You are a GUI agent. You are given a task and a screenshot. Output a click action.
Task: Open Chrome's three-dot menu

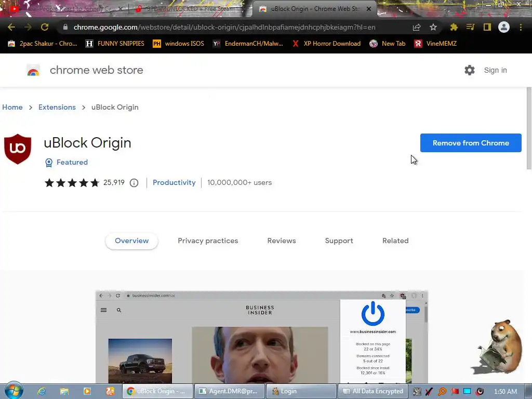pyautogui.click(x=521, y=27)
